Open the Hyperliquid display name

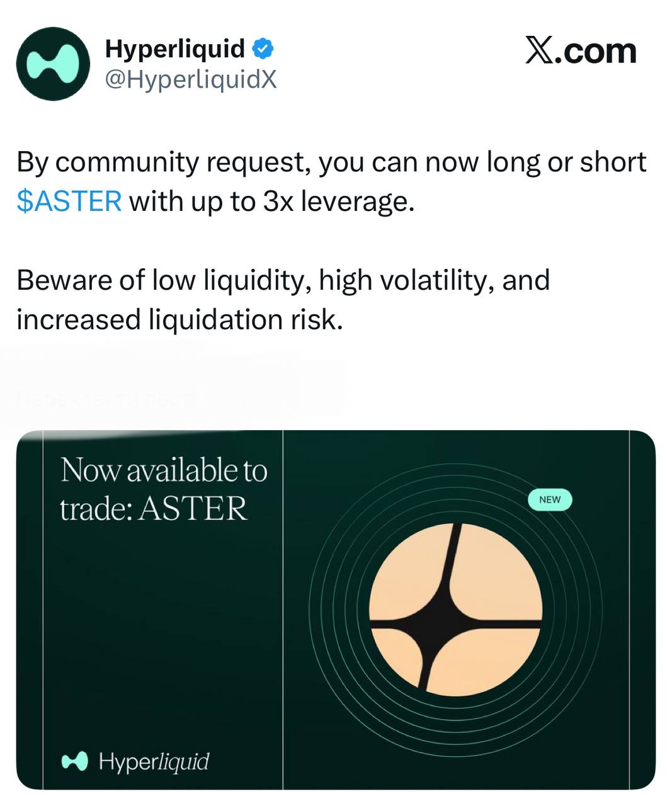175,48
